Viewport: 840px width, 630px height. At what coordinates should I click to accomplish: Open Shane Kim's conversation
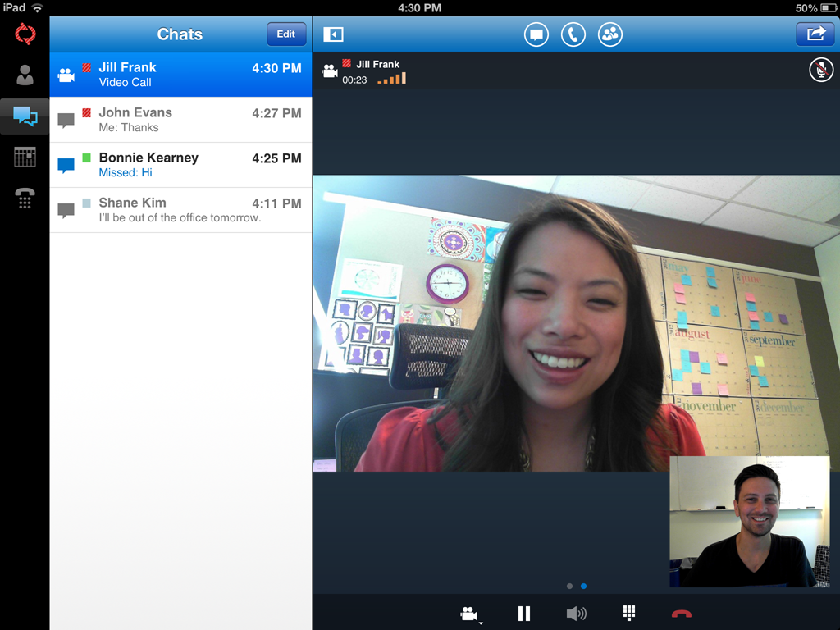[x=180, y=209]
